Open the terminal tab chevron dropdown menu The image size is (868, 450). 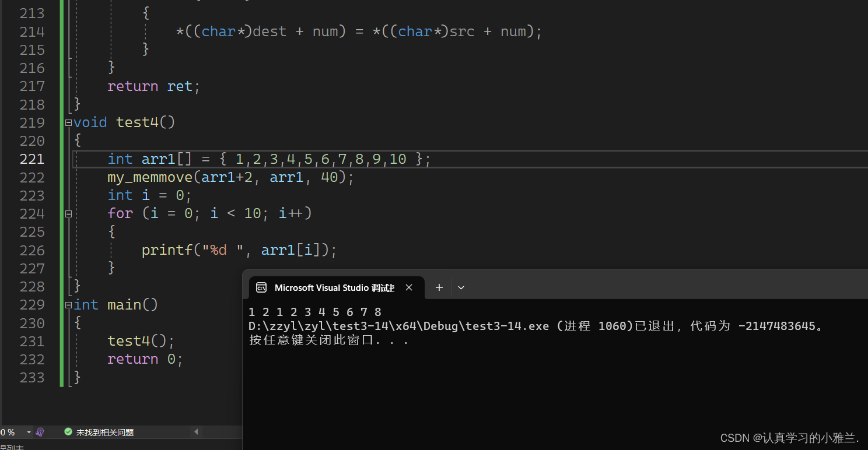[461, 287]
